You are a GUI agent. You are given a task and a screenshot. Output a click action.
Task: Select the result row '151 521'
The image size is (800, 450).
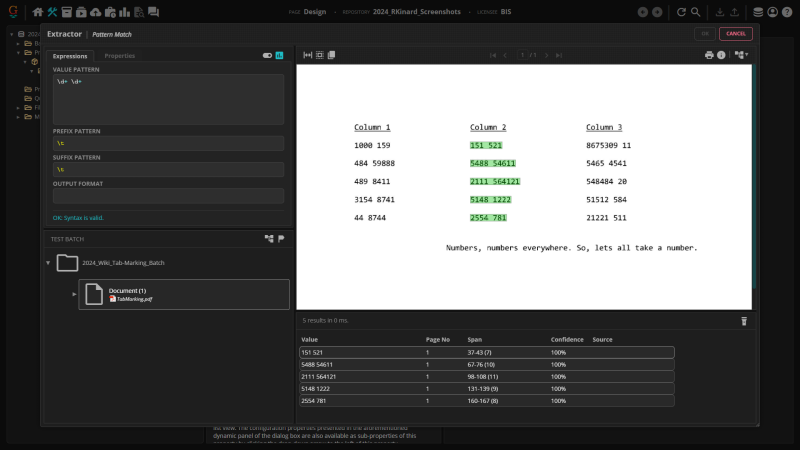(487, 353)
